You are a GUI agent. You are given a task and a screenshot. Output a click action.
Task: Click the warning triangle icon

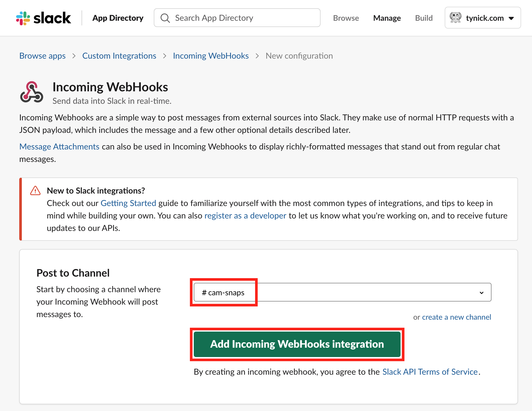pos(35,190)
